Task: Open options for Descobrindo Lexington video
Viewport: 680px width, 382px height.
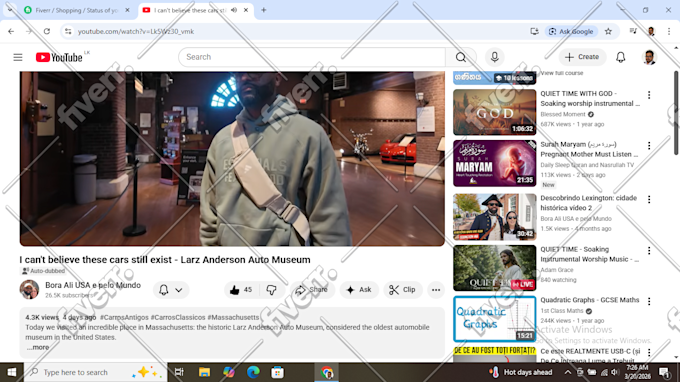Action: [649, 199]
